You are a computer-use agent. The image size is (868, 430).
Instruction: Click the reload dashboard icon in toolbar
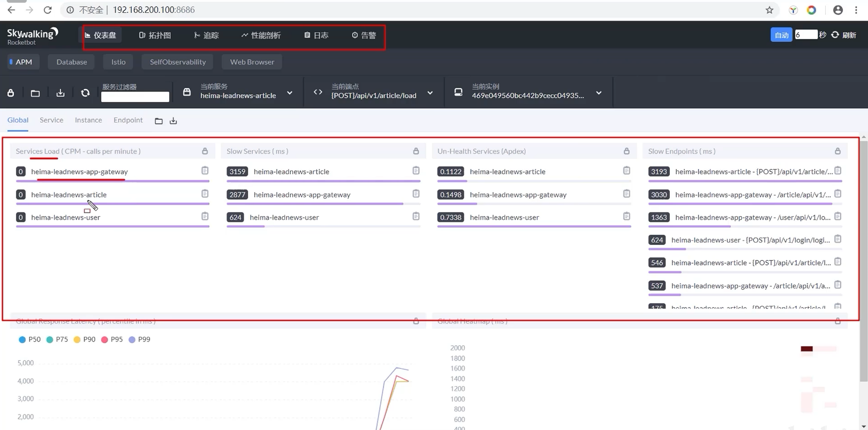(85, 93)
